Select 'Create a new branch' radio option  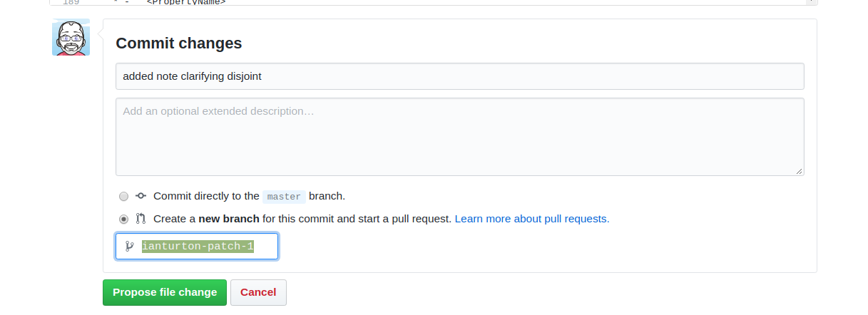[x=124, y=219]
